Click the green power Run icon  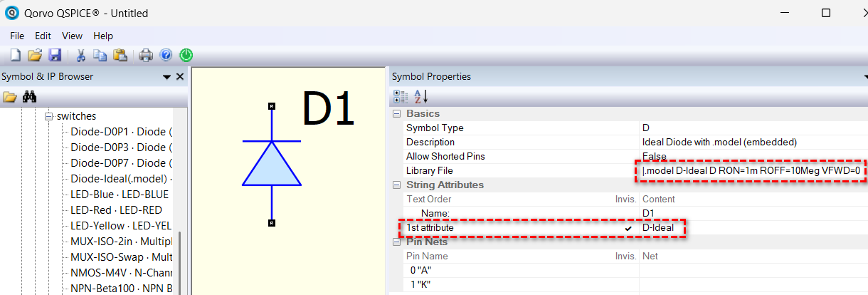(186, 55)
